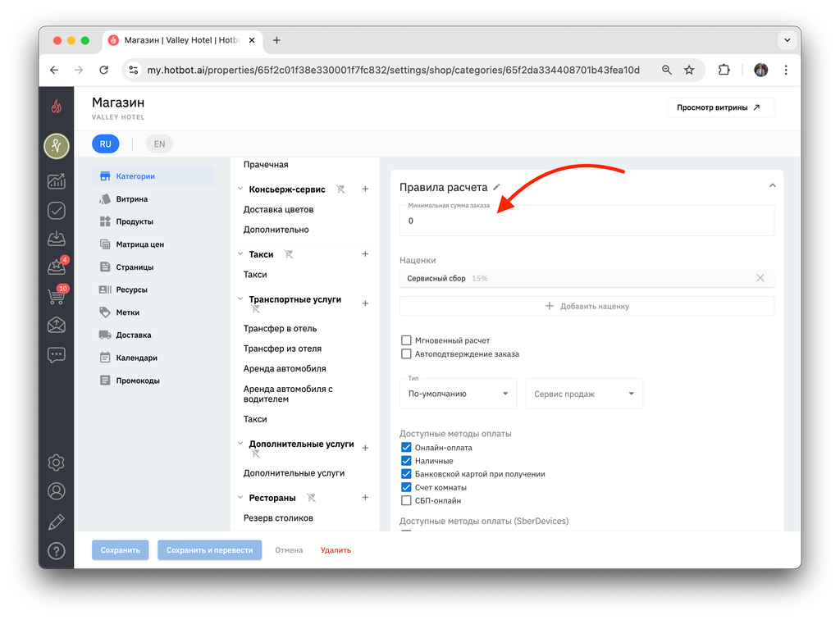Collapse the Рестораны category group
840x620 pixels.
[x=240, y=497]
